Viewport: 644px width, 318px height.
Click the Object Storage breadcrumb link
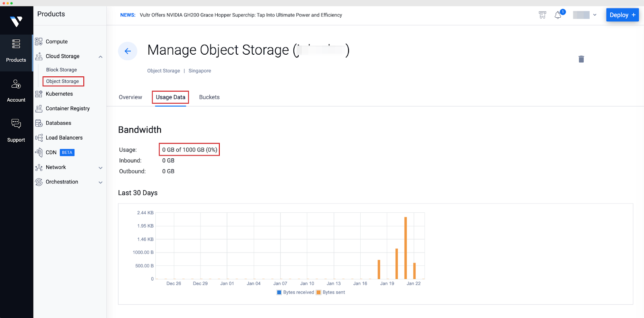[x=163, y=71]
